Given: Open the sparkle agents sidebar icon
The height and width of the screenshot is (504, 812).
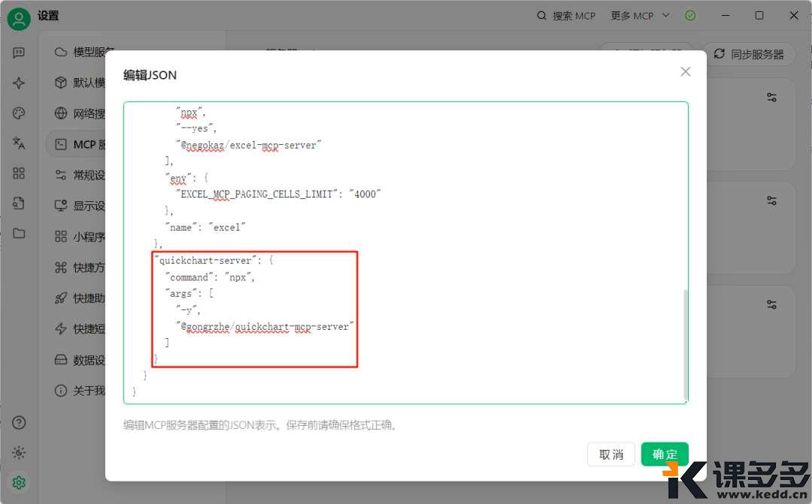Looking at the screenshot, I should click(19, 83).
